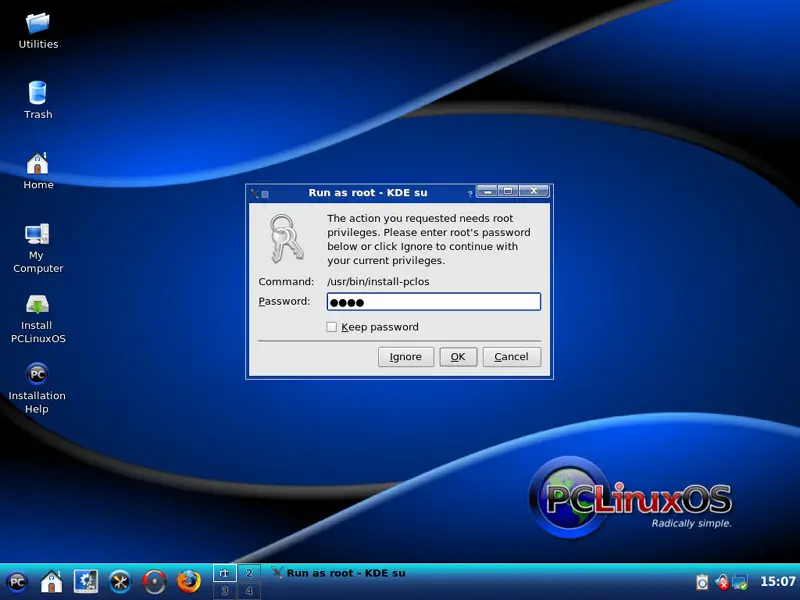Maximize the Run as root dialog
The image size is (800, 600).
[508, 191]
